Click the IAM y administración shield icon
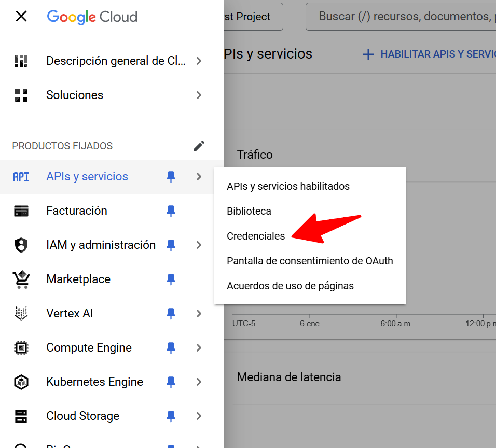 (x=21, y=245)
